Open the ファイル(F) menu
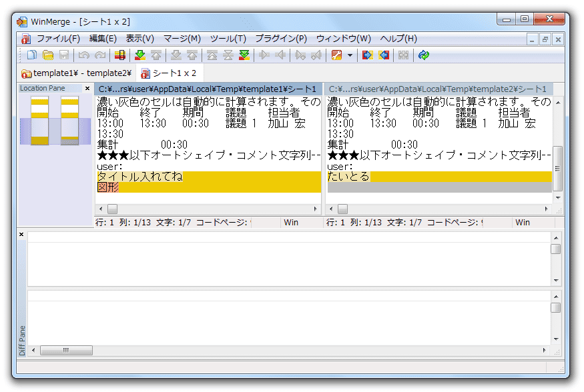This screenshot has height=392, width=584. tap(58, 39)
